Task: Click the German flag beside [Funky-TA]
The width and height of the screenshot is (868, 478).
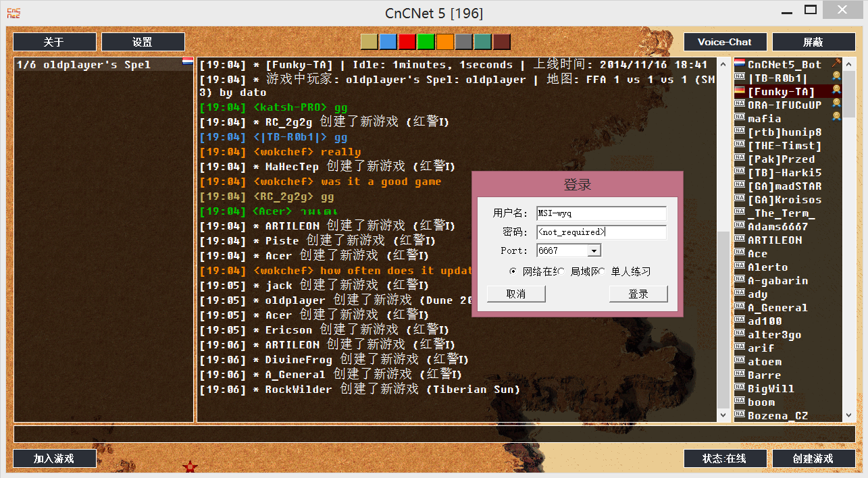Action: click(740, 91)
